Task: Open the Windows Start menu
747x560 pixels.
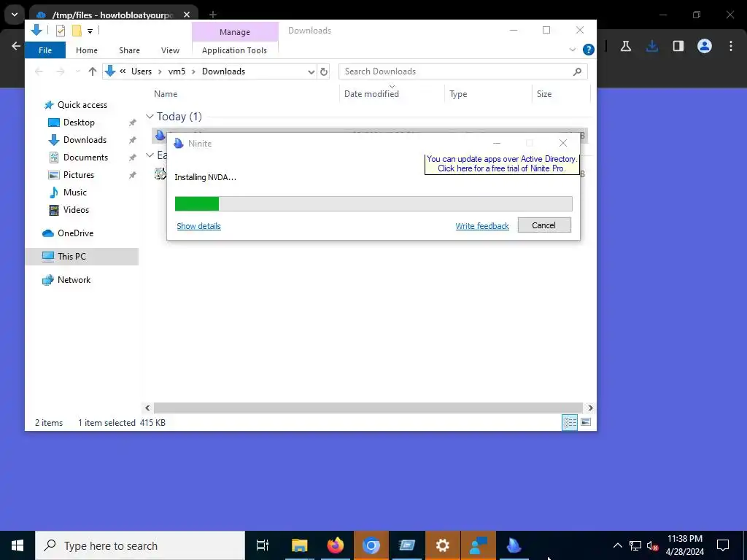Action: [x=18, y=545]
